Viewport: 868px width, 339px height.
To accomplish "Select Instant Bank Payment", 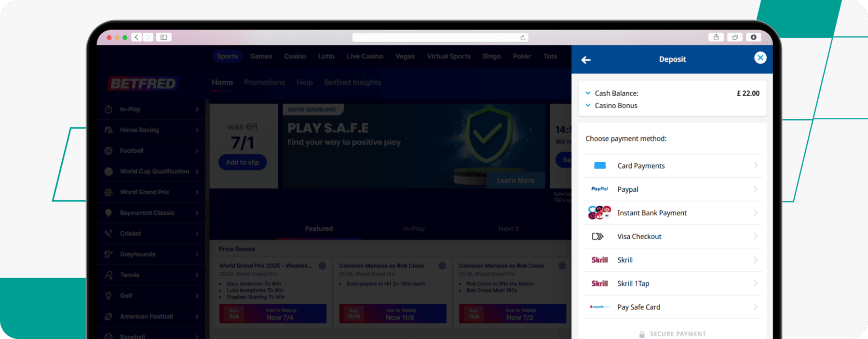I will [x=672, y=213].
